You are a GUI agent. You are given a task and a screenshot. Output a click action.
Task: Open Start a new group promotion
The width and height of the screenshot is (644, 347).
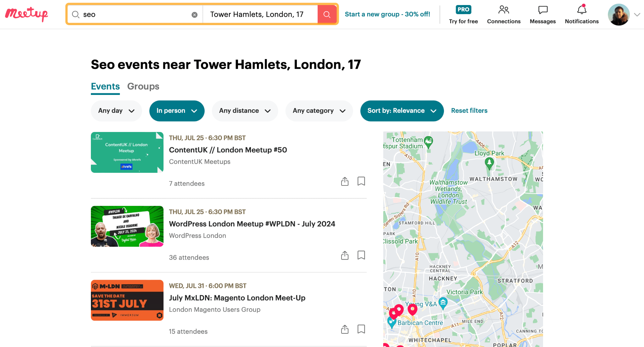(387, 14)
